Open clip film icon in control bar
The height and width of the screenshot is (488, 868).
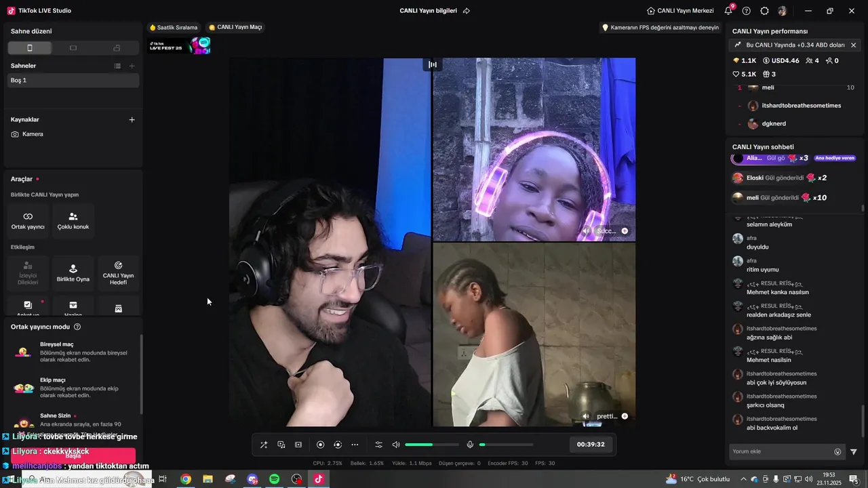(x=298, y=445)
